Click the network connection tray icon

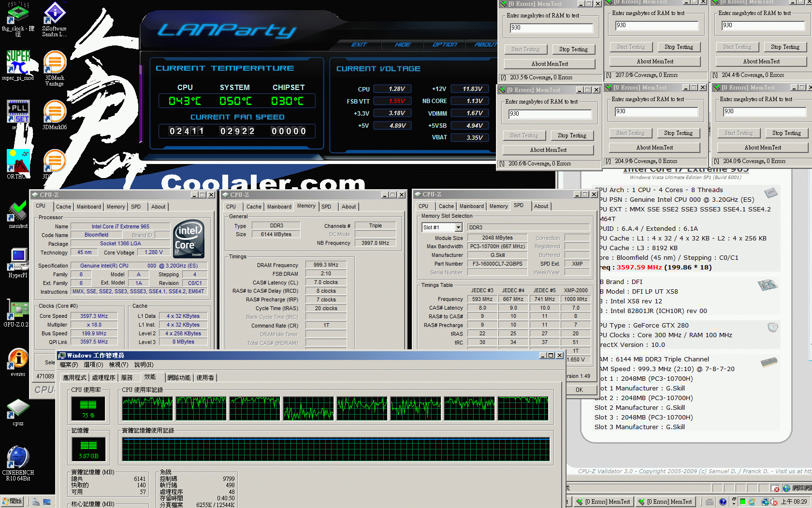(x=765, y=502)
